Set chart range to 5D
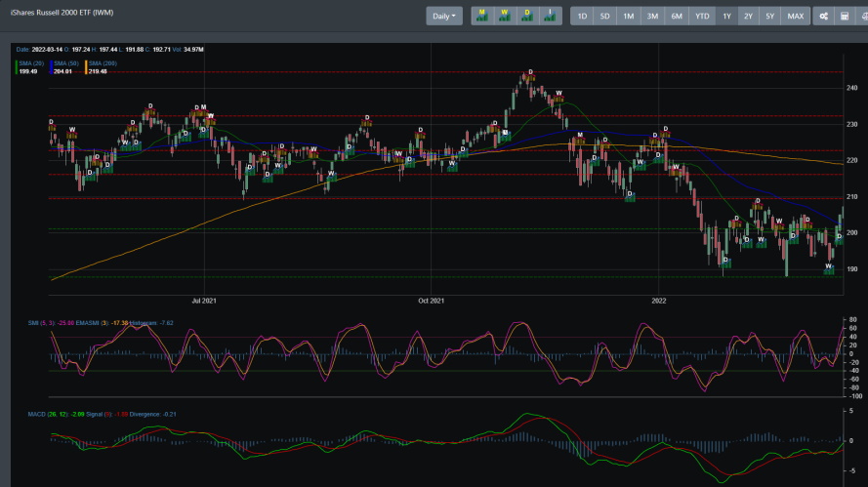The height and width of the screenshot is (487, 868). point(605,16)
